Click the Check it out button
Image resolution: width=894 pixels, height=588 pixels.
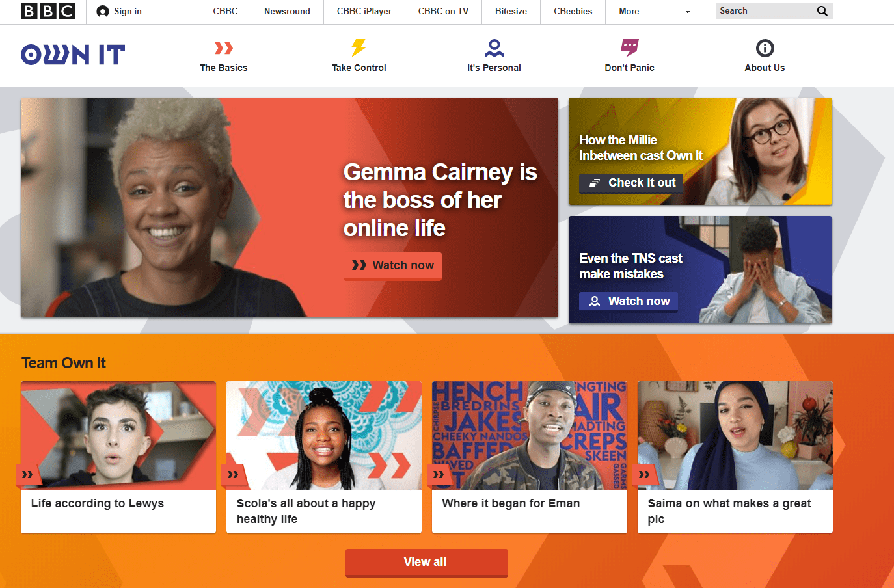tap(631, 183)
